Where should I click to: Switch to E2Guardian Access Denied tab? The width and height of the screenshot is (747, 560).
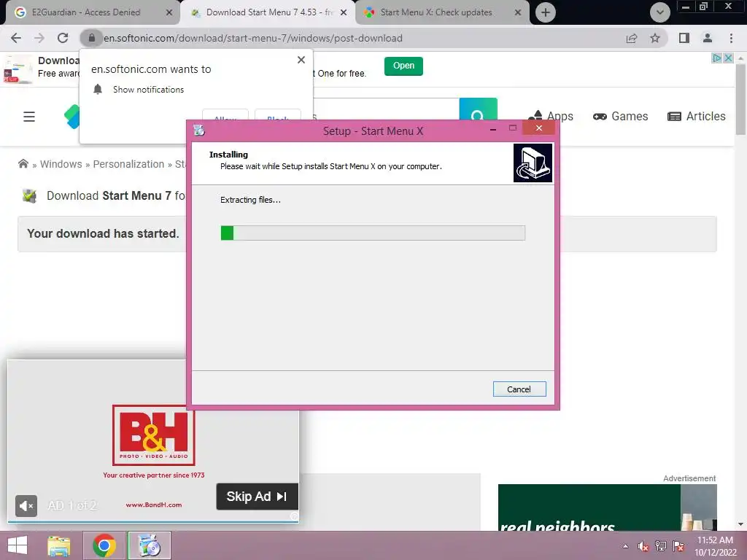pyautogui.click(x=86, y=12)
